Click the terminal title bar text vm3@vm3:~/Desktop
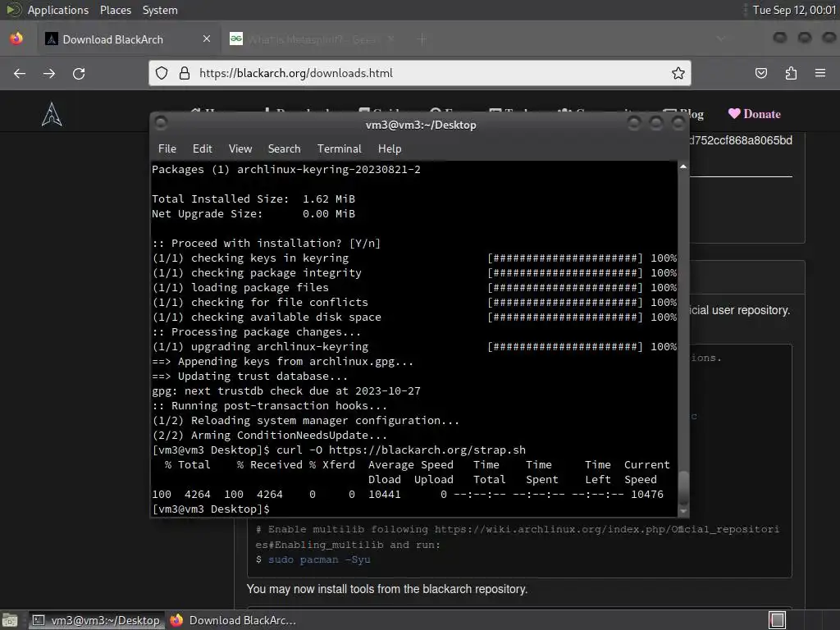The height and width of the screenshot is (630, 840). [x=421, y=125]
